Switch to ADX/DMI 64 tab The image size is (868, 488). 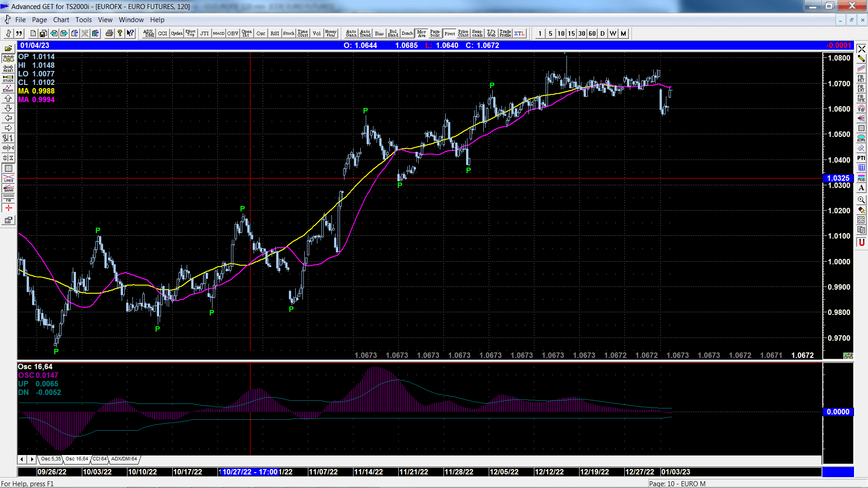(124, 459)
